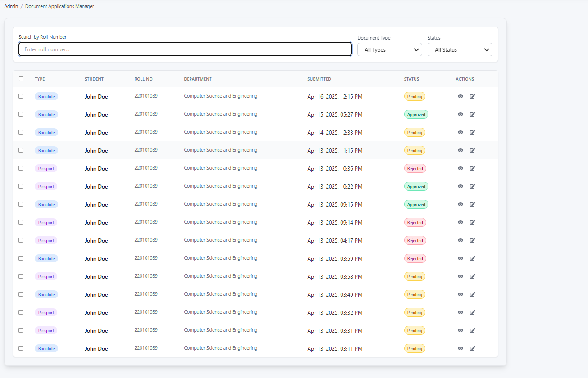Select the Apr 13, 03:11 PM row checkbox
Viewport: 588px width, 378px height.
point(21,348)
